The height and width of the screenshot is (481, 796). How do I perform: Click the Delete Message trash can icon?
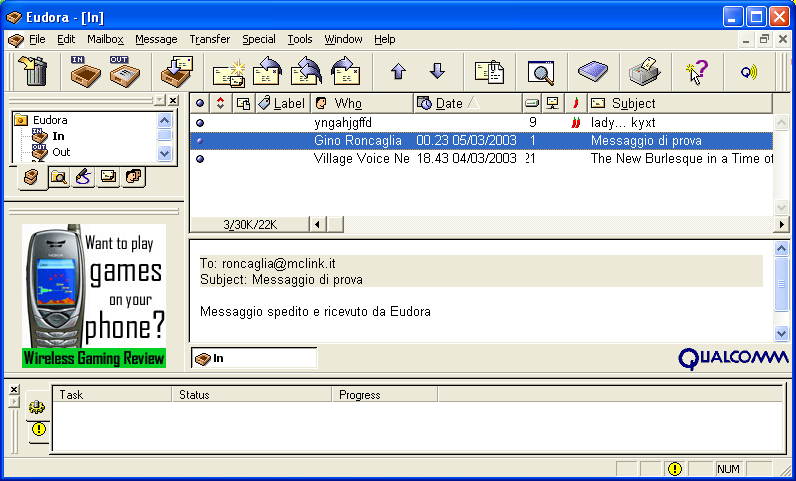34,71
